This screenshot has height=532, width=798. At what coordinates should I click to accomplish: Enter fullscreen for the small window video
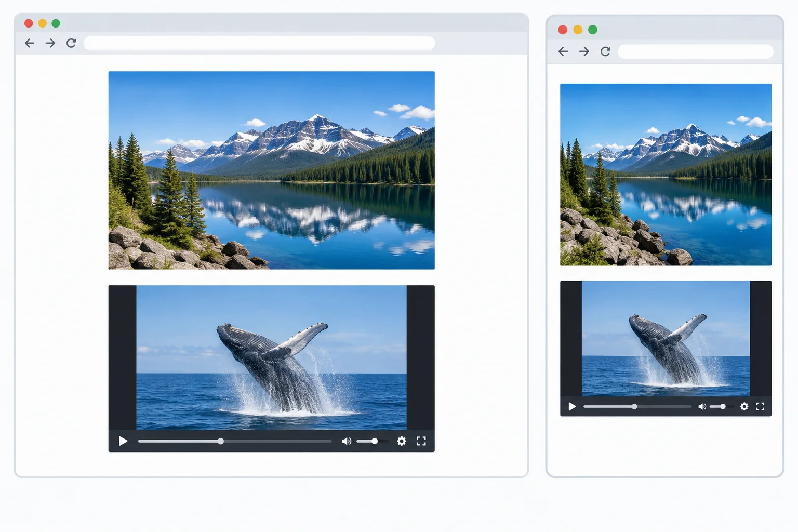tap(760, 406)
